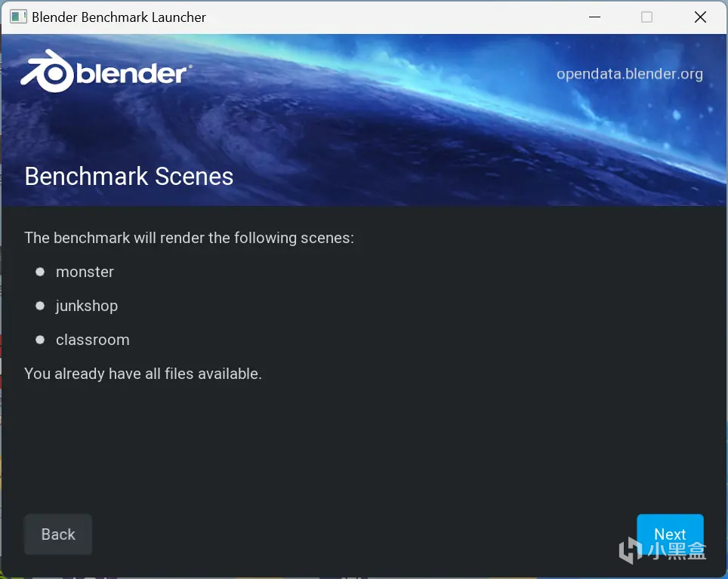This screenshot has width=728, height=579.
Task: Click 'The benchmark will render the following scenes' text
Action: point(189,238)
